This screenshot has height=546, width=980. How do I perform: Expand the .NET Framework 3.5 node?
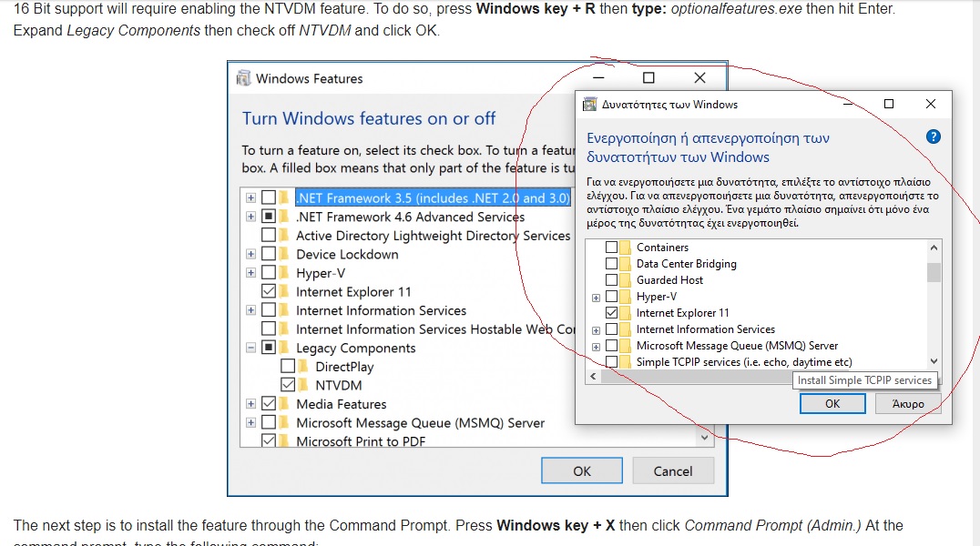[250, 198]
